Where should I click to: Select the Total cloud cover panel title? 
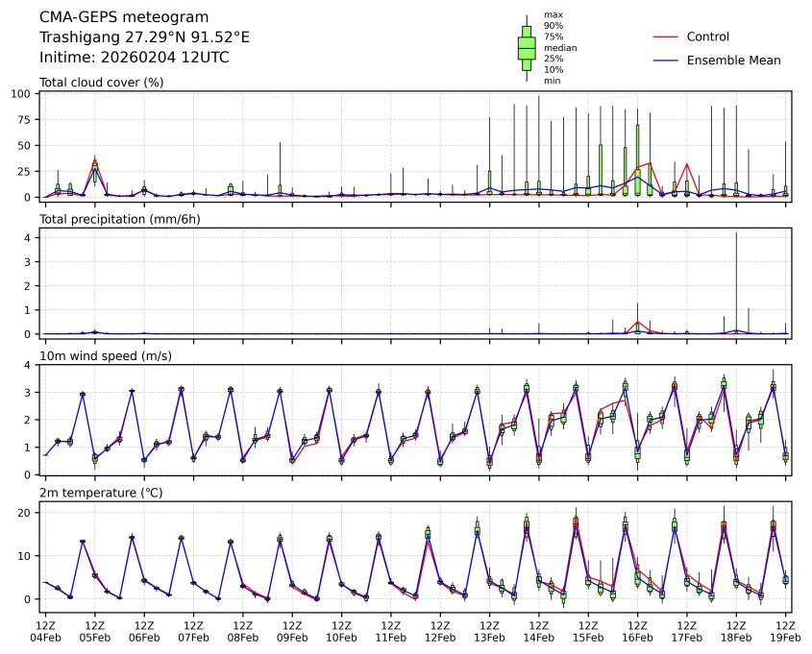click(101, 83)
